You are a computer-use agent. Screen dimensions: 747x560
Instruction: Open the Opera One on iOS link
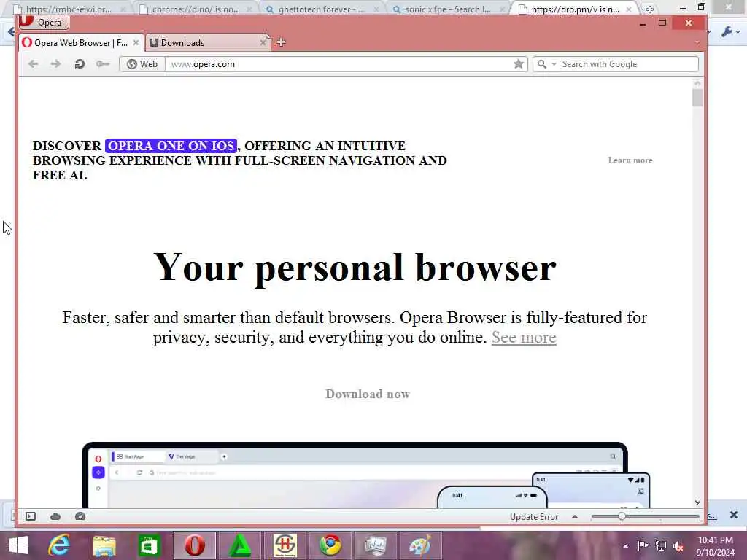(171, 146)
